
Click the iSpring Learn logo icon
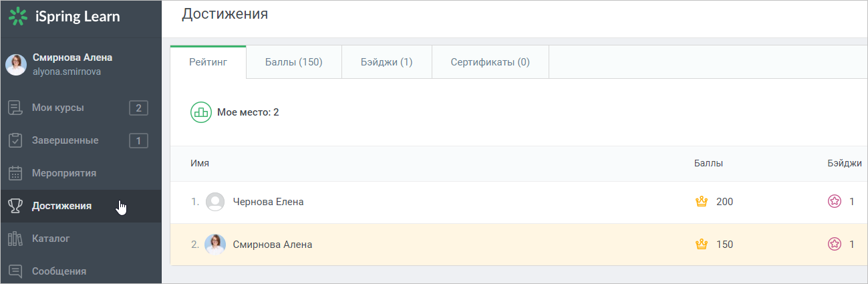click(x=17, y=17)
